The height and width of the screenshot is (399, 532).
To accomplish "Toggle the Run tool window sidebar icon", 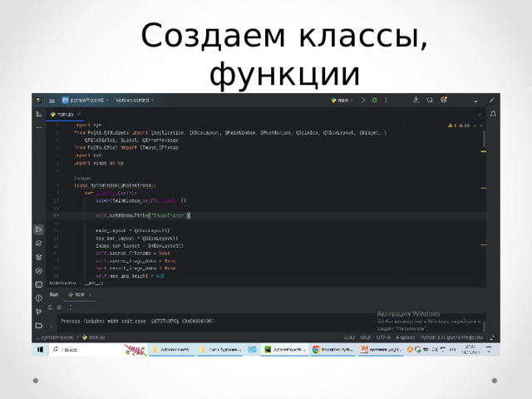I will (x=39, y=229).
